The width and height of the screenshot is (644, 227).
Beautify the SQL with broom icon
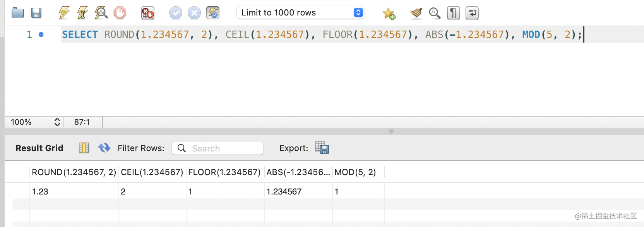416,13
